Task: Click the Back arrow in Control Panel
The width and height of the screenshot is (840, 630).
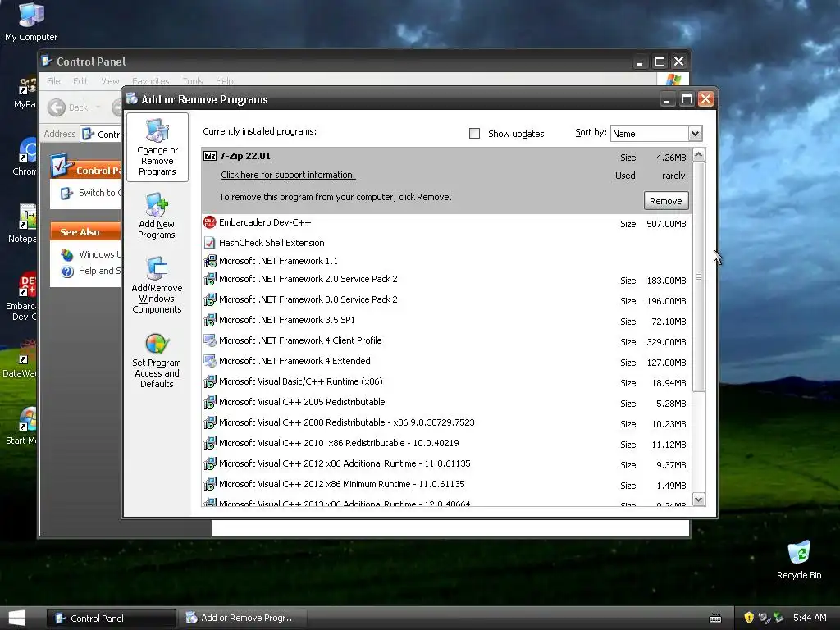Action: coord(57,107)
